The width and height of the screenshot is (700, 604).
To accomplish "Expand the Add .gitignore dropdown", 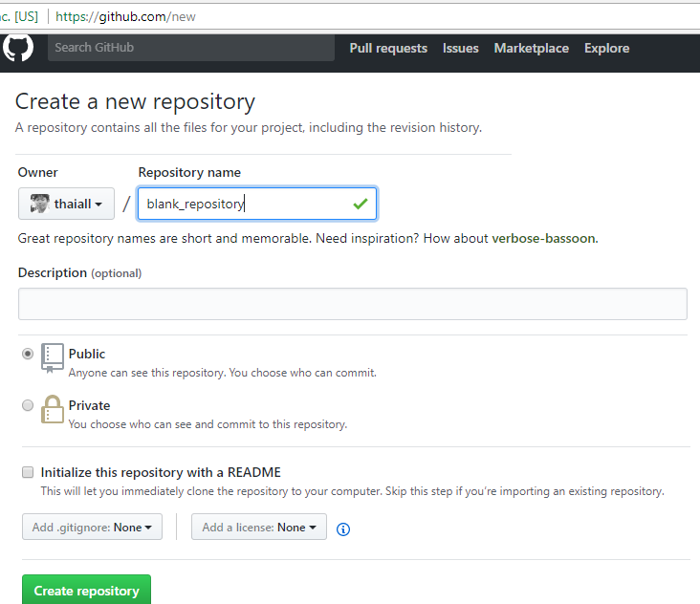I will click(x=92, y=528).
